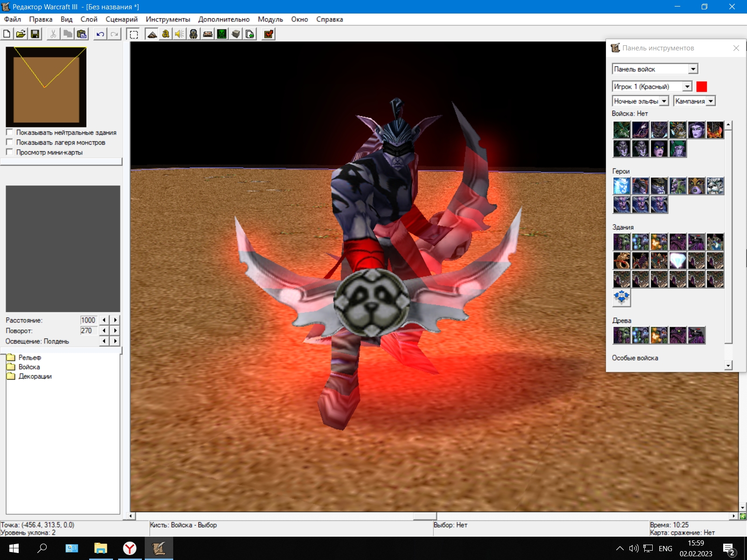The image size is (747, 560).
Task: Place the blue start location marker
Action: pyautogui.click(x=622, y=298)
